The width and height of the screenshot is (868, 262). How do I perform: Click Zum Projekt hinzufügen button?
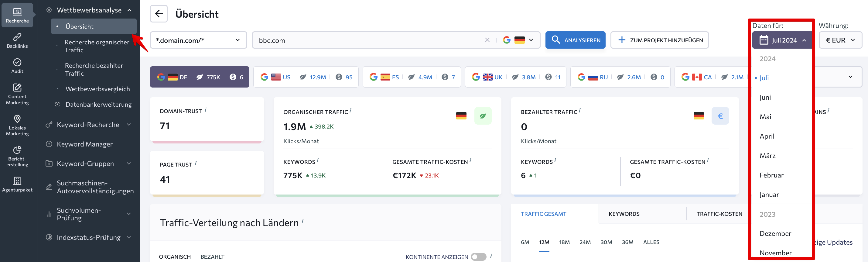659,40
